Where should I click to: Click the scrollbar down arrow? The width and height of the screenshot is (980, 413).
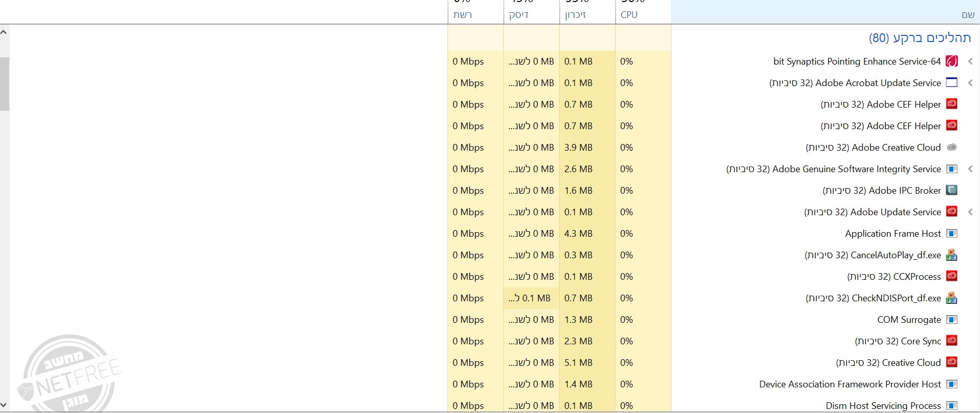coord(4,406)
